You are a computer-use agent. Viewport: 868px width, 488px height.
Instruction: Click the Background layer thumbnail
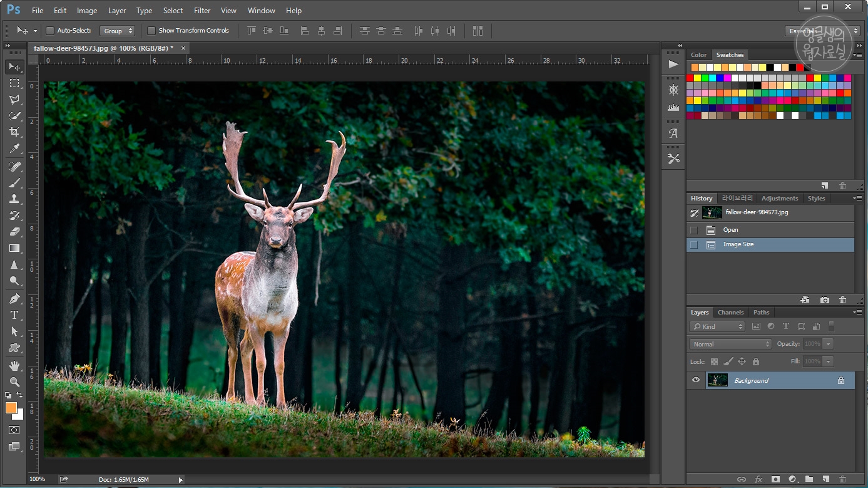pyautogui.click(x=717, y=380)
